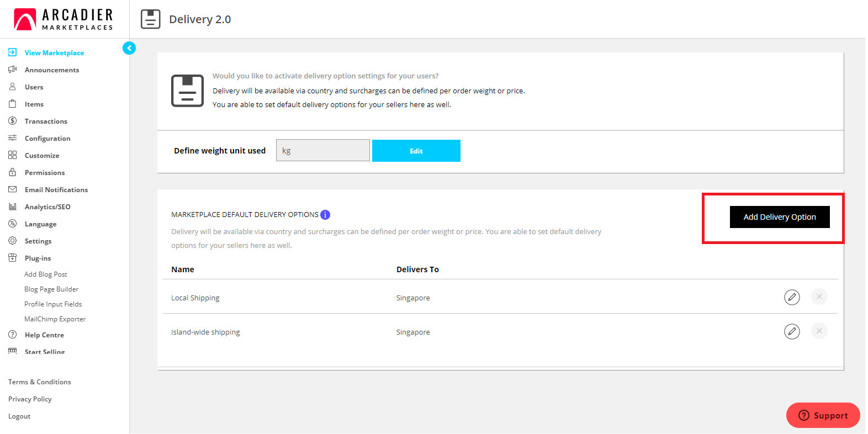Click the Delivery 2.0 header icon
This screenshot has width=868, height=434.
(150, 19)
